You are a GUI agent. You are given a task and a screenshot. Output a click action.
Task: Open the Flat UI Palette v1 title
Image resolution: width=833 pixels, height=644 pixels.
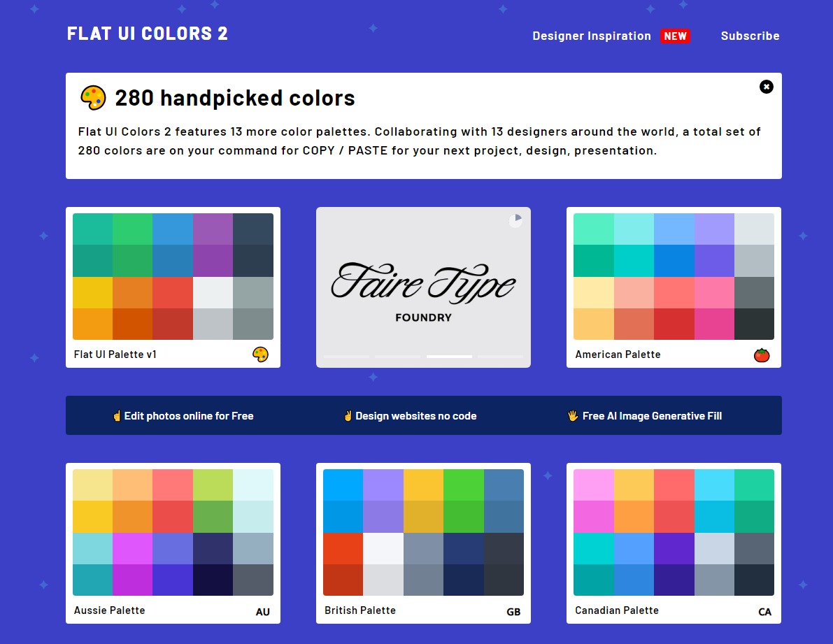tap(115, 355)
